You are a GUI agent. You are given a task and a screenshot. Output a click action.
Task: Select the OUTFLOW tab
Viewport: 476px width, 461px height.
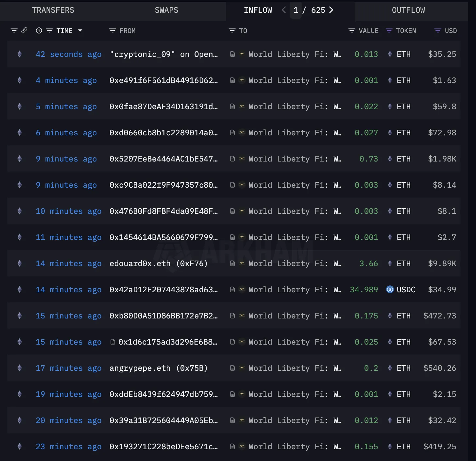408,10
